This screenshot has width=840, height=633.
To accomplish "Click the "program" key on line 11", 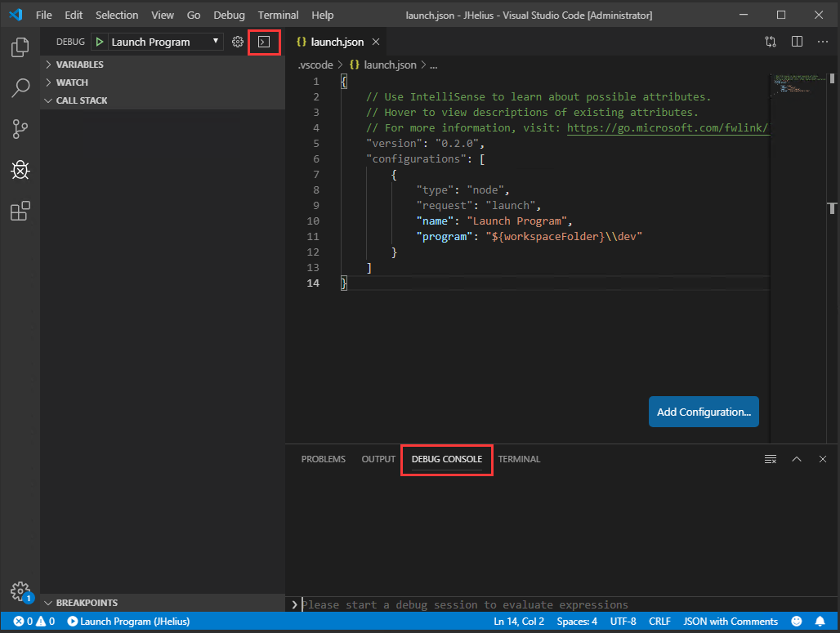I will [445, 237].
